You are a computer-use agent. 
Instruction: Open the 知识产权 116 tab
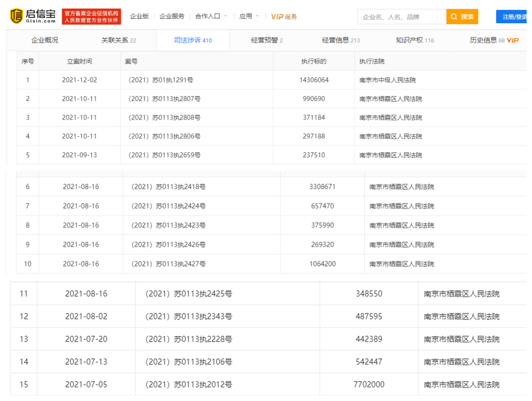(415, 41)
